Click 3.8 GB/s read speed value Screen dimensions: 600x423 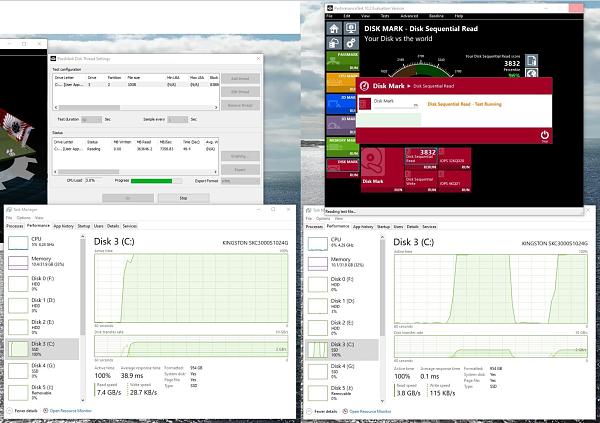(x=408, y=393)
